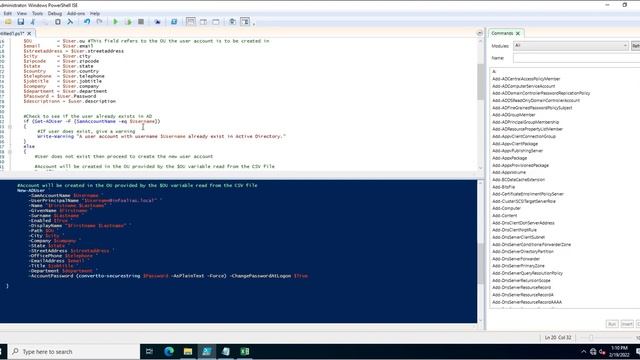The width and height of the screenshot is (640, 360).
Task: Click the Ln 20 Col 32 status indicator
Action: (x=558, y=338)
